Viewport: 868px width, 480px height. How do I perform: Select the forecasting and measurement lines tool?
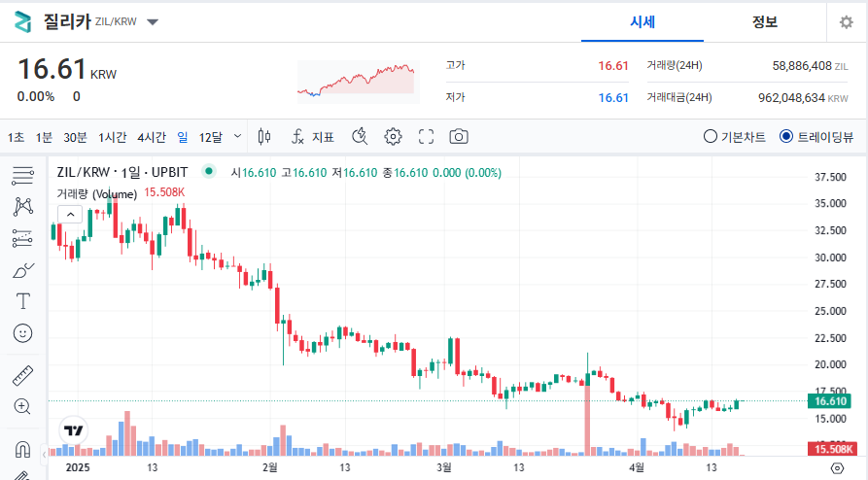(22, 239)
